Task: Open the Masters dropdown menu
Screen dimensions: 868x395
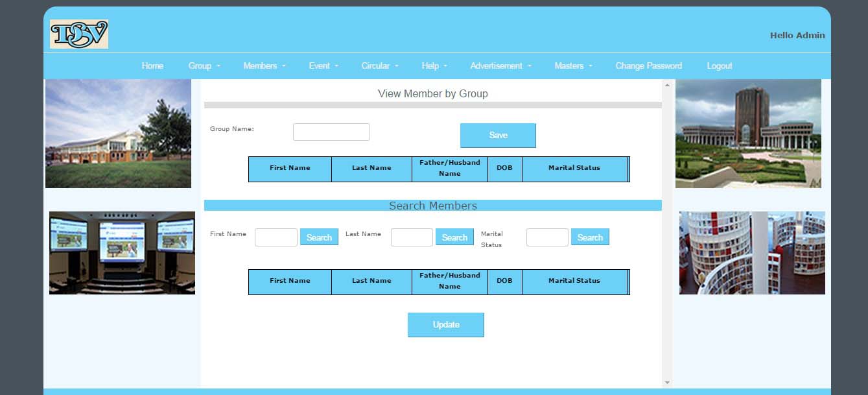Action: click(574, 66)
